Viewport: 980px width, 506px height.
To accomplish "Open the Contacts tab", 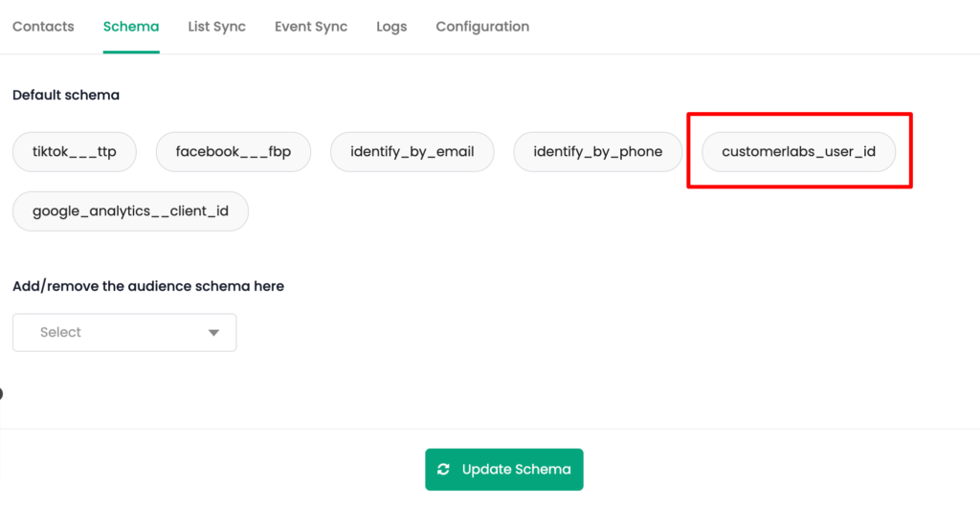I will [43, 27].
